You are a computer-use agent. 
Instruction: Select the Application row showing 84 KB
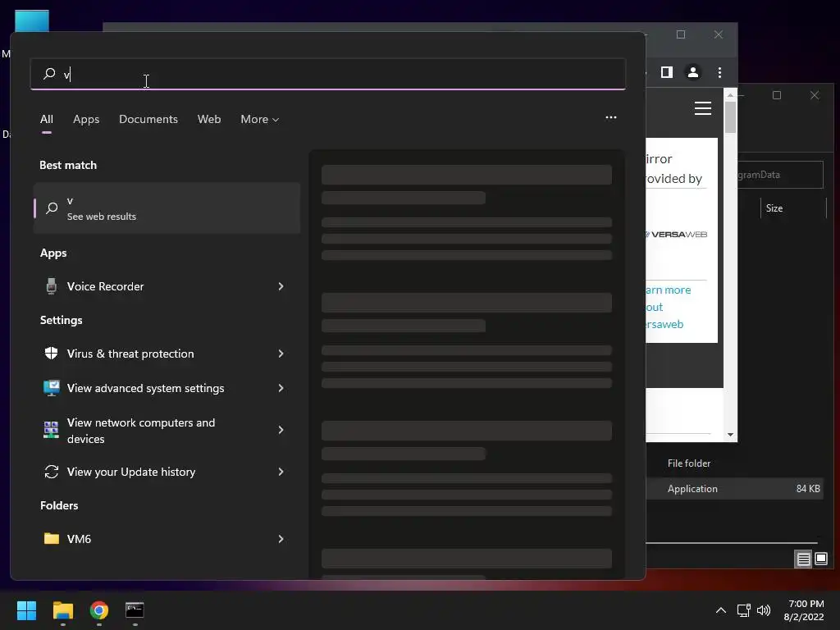[735, 489]
